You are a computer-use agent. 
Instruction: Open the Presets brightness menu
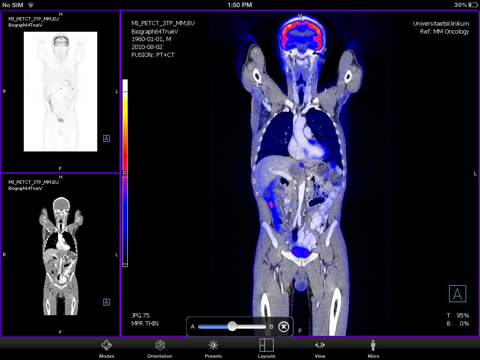tap(213, 349)
